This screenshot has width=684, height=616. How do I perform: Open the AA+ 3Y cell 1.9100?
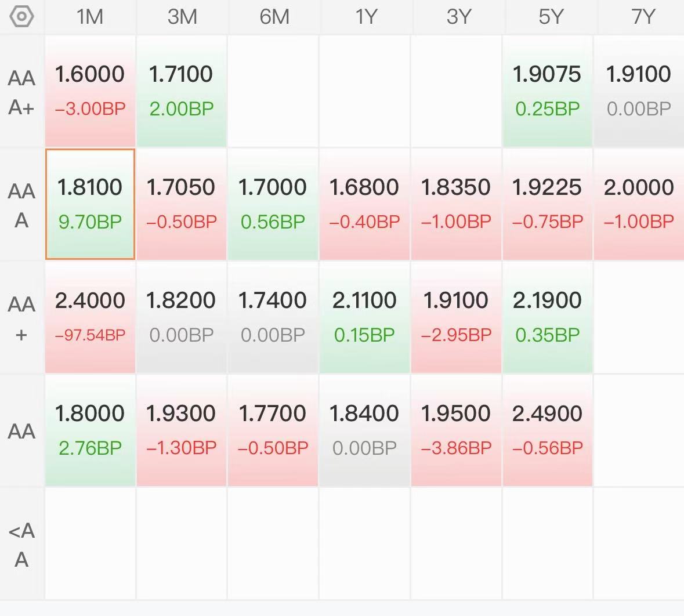pyautogui.click(x=456, y=317)
